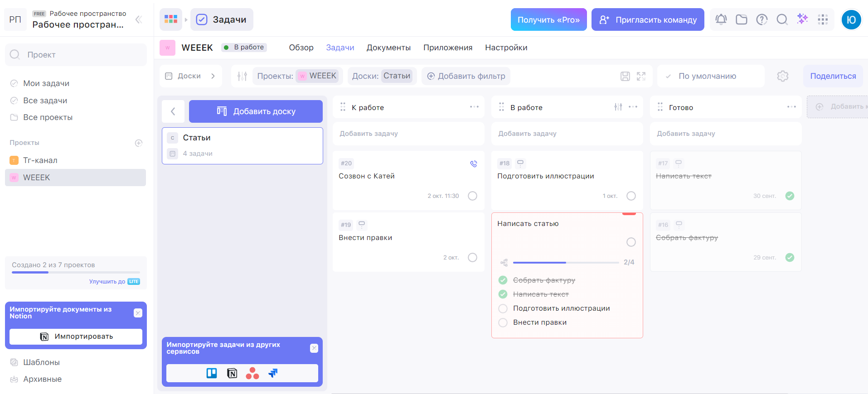Import from Asana icon
Image resolution: width=868 pixels, height=394 pixels.
point(252,373)
